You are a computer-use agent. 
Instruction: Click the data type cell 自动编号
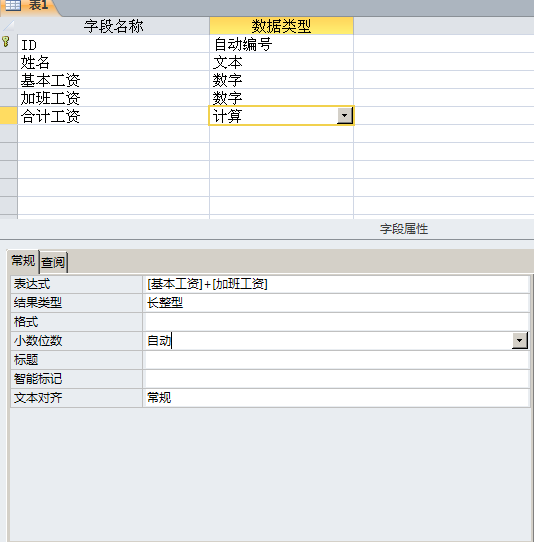click(281, 44)
